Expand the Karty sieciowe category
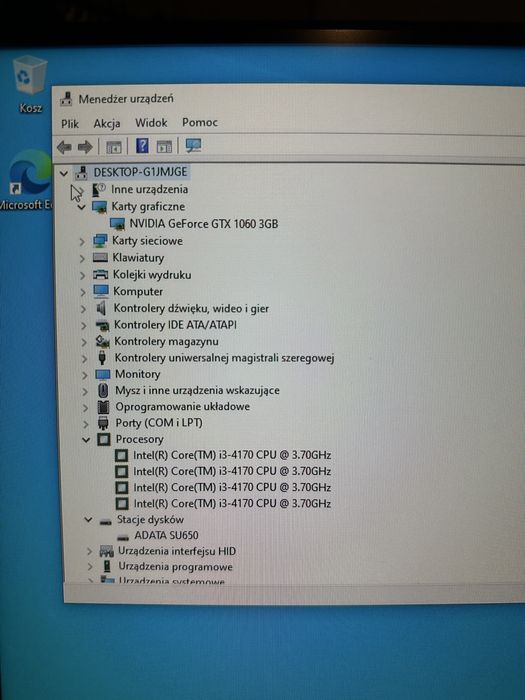 [82, 242]
